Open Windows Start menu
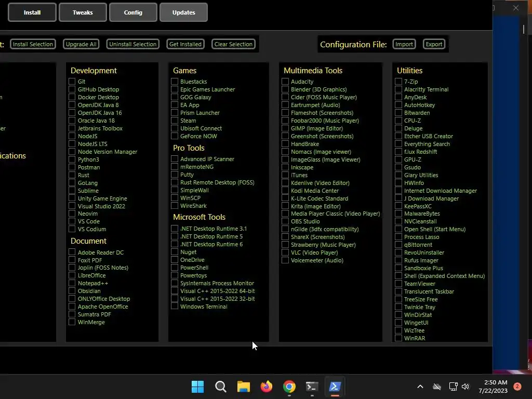Image resolution: width=532 pixels, height=399 pixels. (x=197, y=387)
